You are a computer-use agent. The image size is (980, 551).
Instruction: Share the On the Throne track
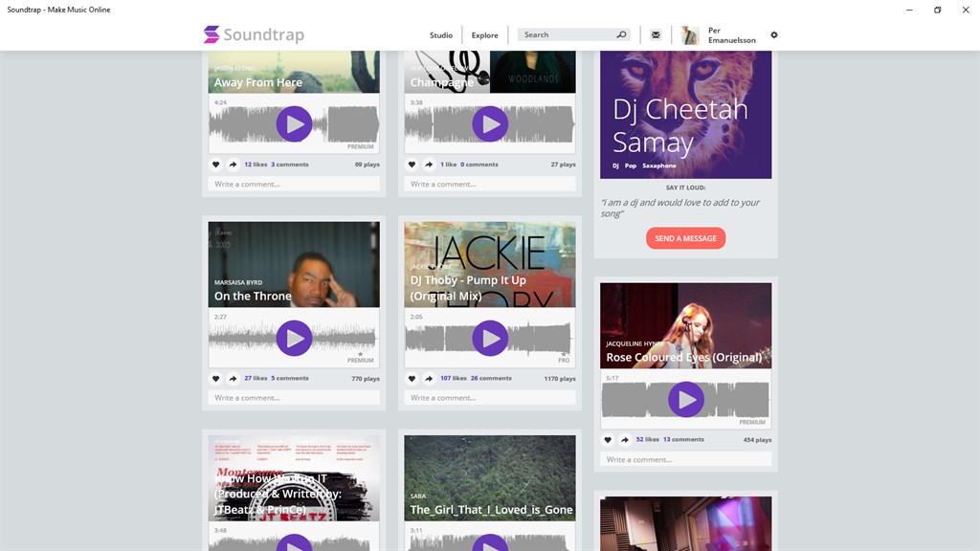pyautogui.click(x=233, y=379)
